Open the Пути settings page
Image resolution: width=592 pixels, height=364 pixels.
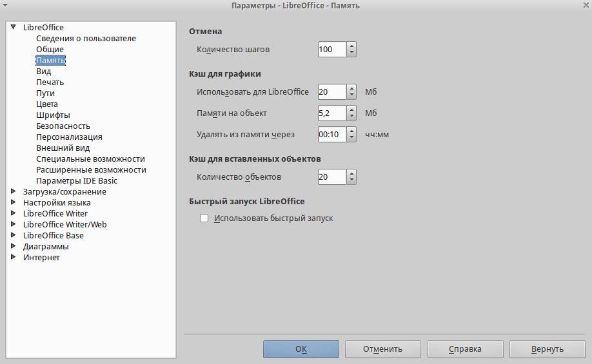[45, 93]
